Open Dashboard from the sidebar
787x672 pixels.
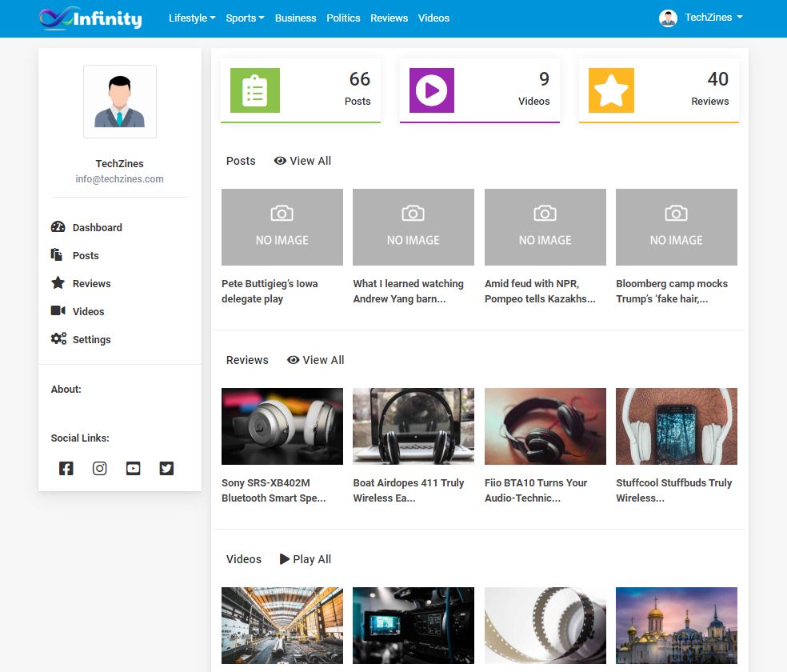point(97,227)
